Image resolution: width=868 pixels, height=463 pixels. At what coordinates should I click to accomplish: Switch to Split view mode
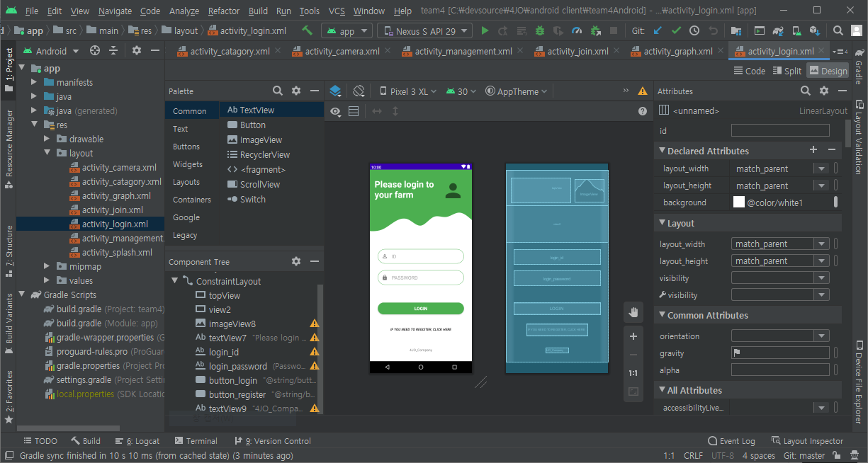pyautogui.click(x=788, y=71)
